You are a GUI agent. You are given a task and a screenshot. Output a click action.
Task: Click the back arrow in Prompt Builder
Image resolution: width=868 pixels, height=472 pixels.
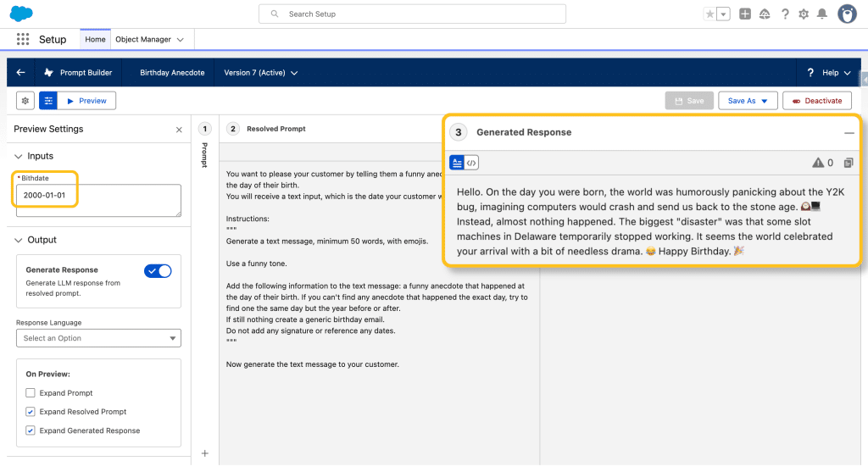tap(21, 73)
